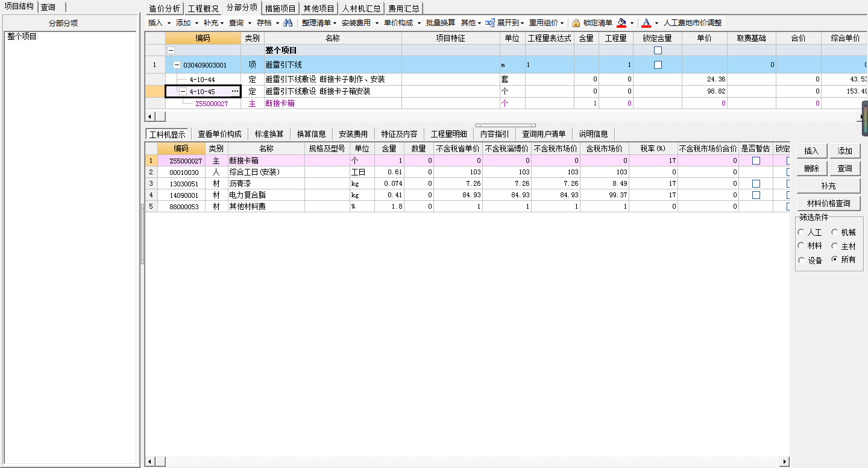Screen dimensions: 868x468
Task: Click the paint bucket fill color icon
Action: click(x=622, y=23)
